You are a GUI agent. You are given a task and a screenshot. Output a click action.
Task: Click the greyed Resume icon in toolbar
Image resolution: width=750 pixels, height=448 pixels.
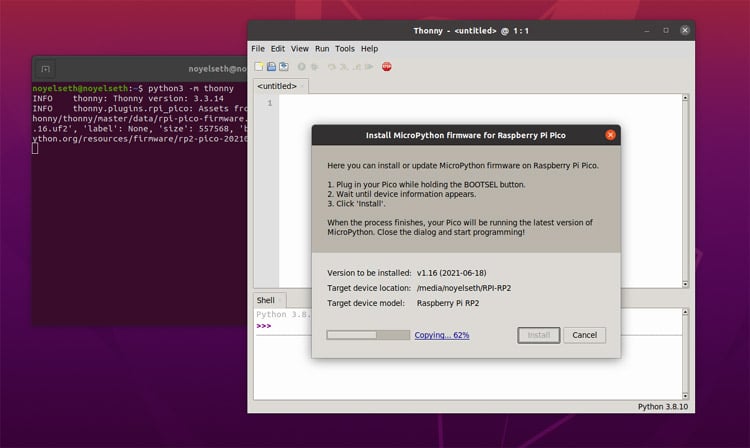(x=369, y=66)
